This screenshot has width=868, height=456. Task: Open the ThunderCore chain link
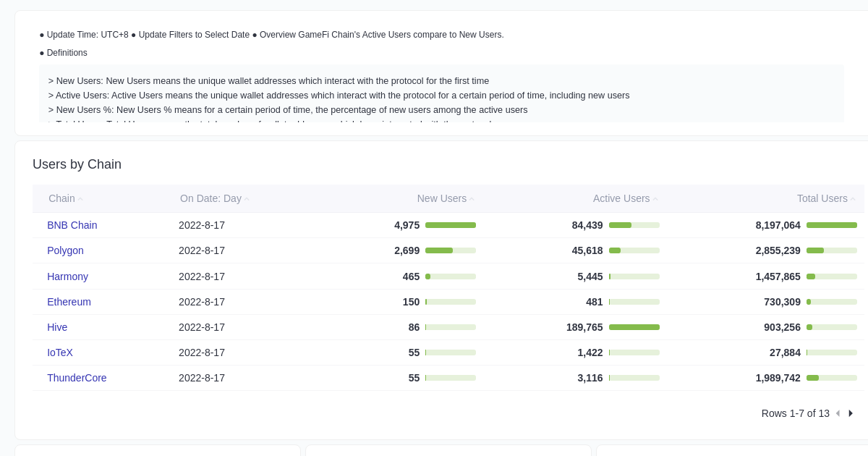(77, 378)
